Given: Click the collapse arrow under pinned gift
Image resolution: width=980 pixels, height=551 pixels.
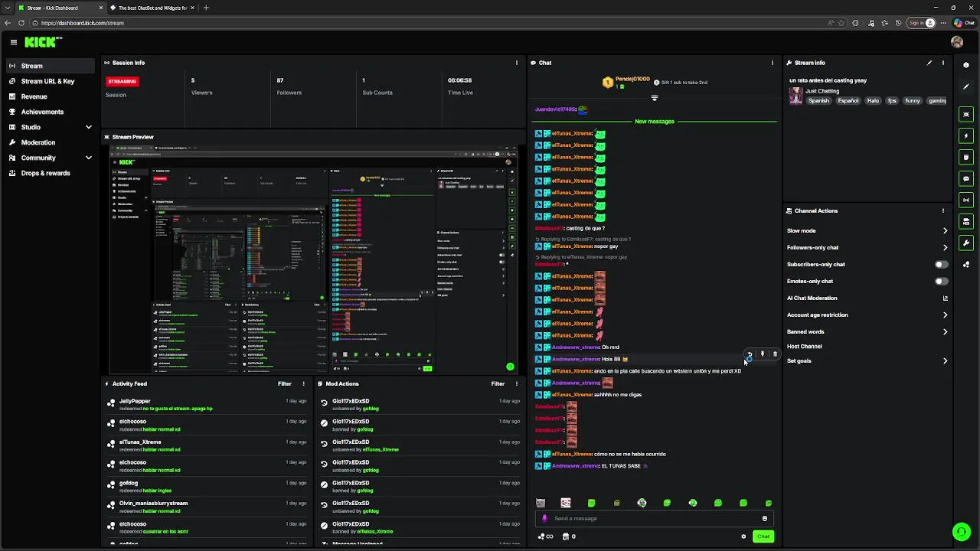Looking at the screenshot, I should (x=654, y=98).
